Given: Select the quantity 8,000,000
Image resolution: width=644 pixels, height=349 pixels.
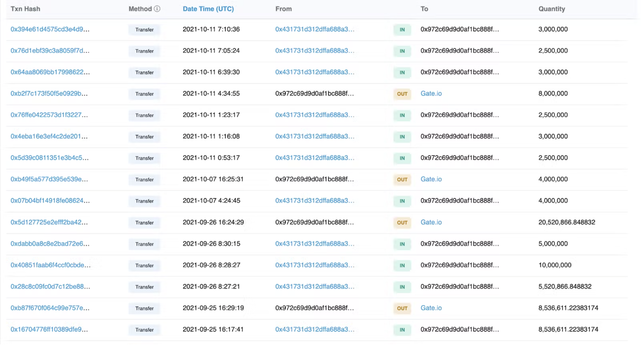Looking at the screenshot, I should 553,94.
